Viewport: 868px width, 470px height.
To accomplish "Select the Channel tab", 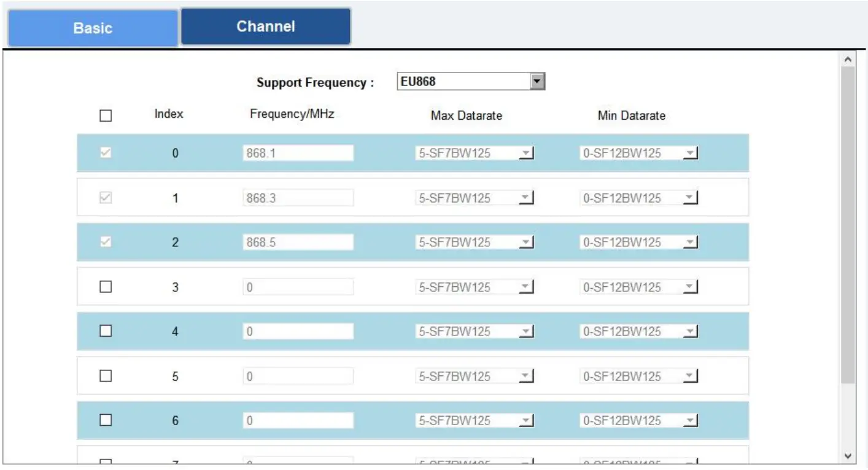I will click(265, 26).
